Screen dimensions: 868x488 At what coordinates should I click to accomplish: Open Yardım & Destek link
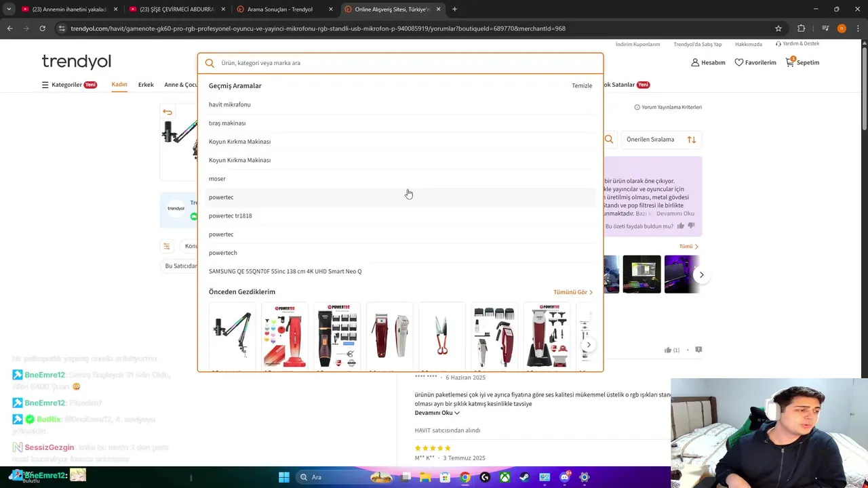click(797, 43)
